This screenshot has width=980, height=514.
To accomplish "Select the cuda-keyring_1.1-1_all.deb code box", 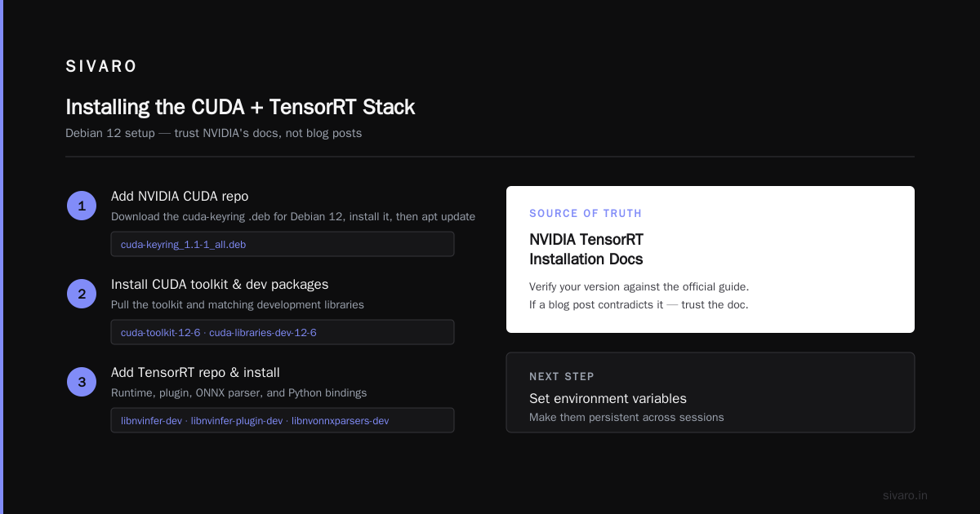I will (x=283, y=244).
